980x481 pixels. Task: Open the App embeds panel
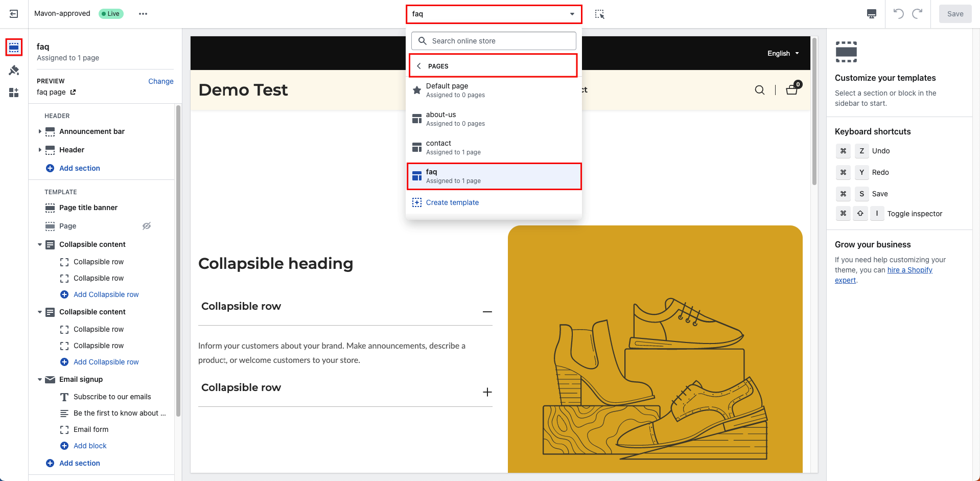pos(14,93)
